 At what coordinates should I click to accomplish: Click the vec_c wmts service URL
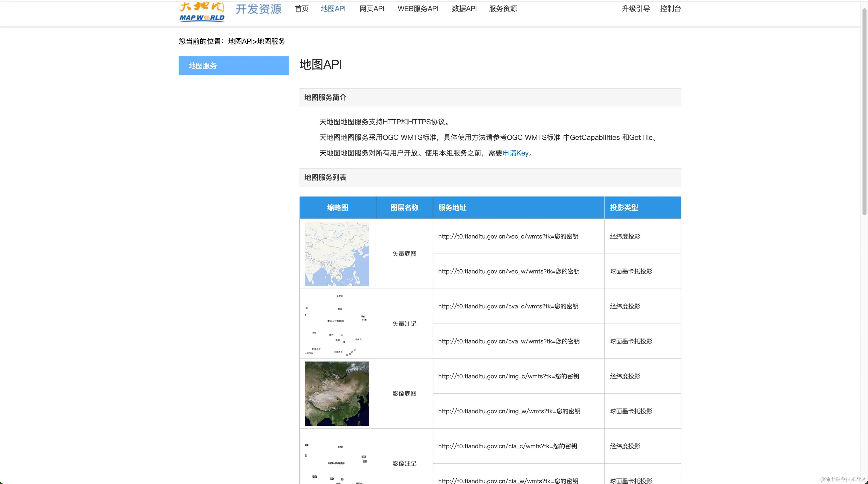tap(508, 237)
